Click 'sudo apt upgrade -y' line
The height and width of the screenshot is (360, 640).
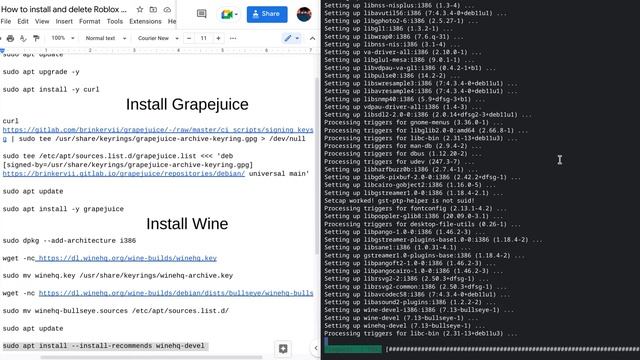(x=41, y=72)
